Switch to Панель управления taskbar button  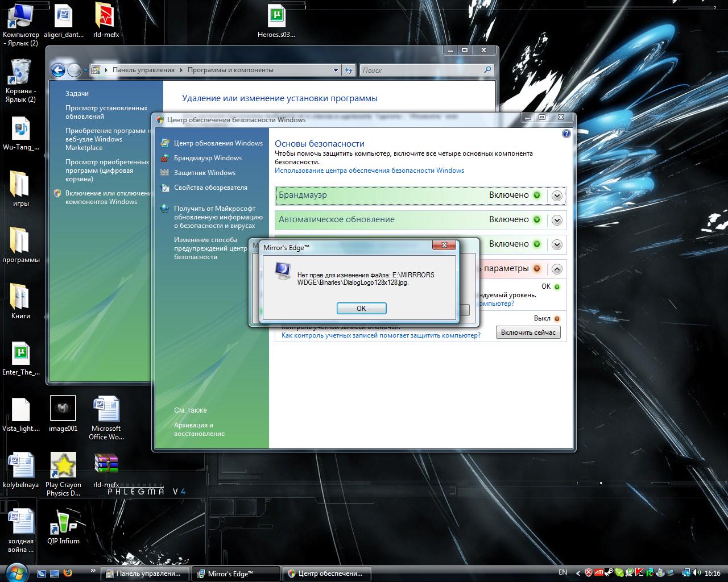click(145, 573)
